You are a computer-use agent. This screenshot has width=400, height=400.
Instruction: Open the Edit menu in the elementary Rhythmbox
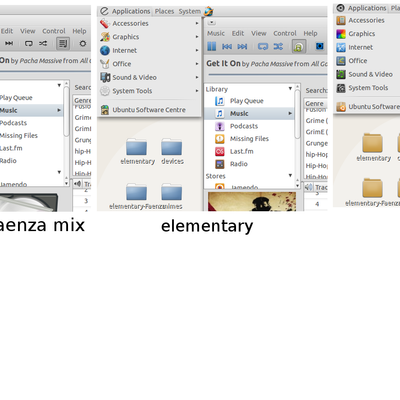tap(238, 33)
